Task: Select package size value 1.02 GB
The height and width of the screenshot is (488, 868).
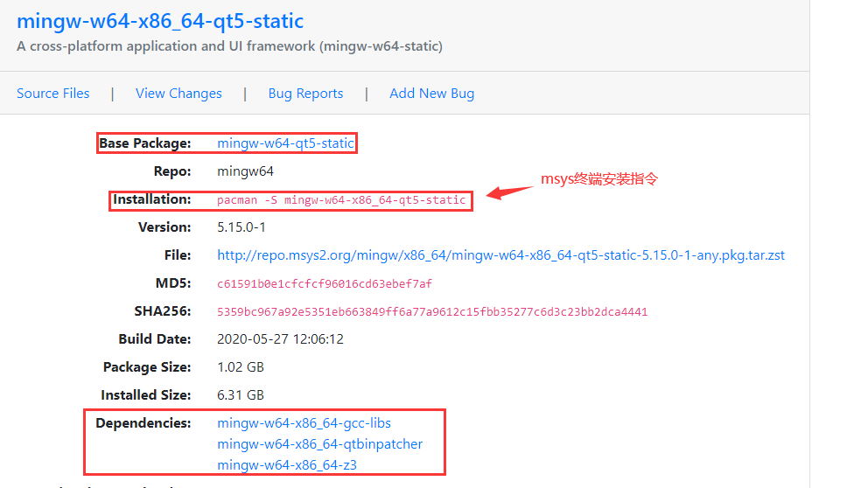Action: pyautogui.click(x=241, y=367)
